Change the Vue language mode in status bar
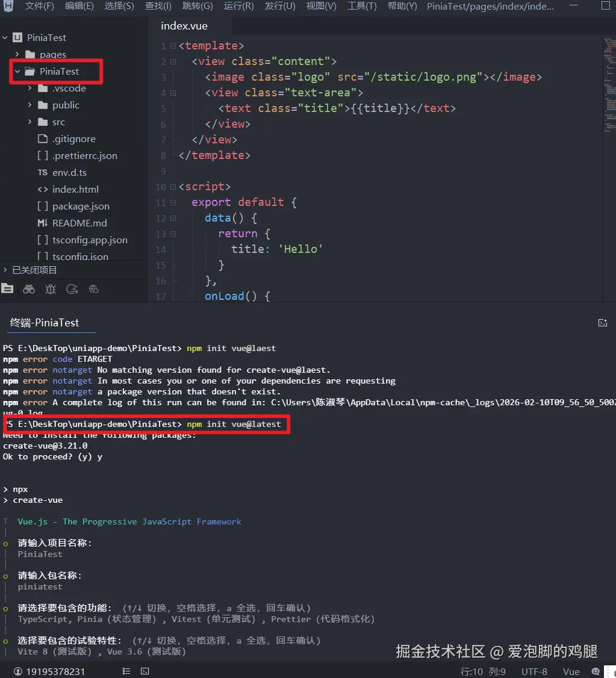Viewport: 616px width, 678px height. (x=571, y=671)
